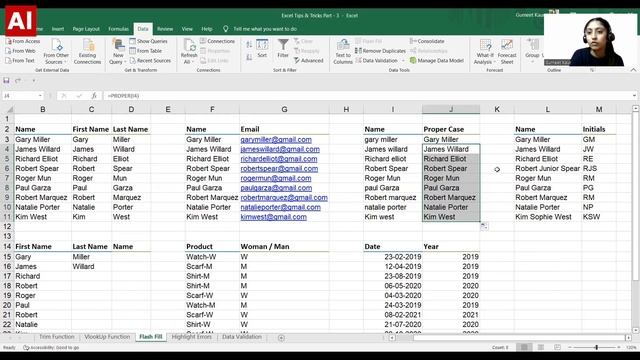The image size is (640, 360).
Task: Adjust the zoom slider handle
Action: point(596,347)
